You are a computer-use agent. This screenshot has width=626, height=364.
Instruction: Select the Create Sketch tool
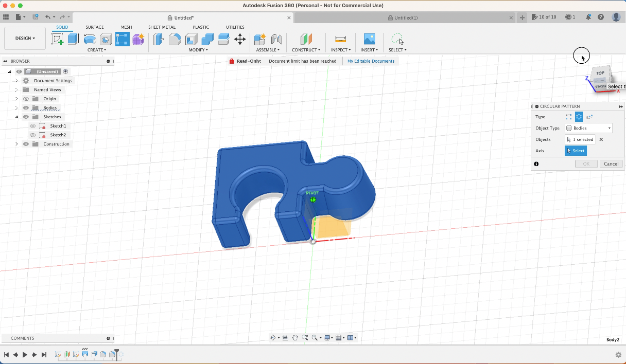[58, 39]
